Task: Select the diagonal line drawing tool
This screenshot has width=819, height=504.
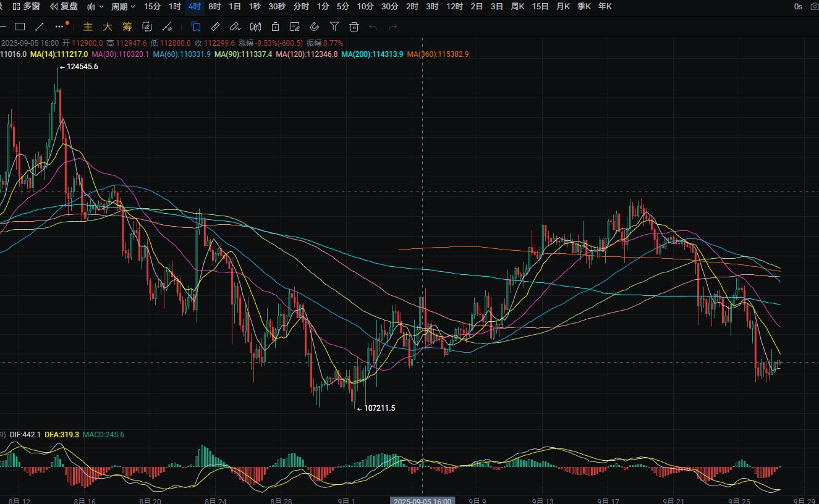Action: coord(40,27)
